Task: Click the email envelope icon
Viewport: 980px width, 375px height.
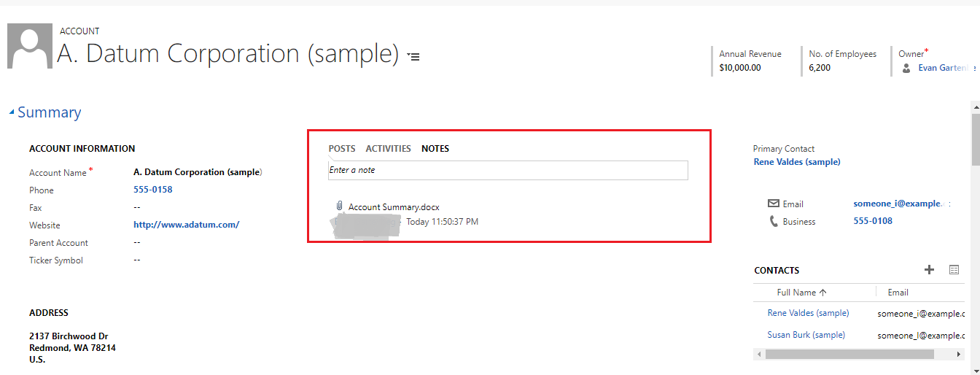Action: [x=774, y=204]
